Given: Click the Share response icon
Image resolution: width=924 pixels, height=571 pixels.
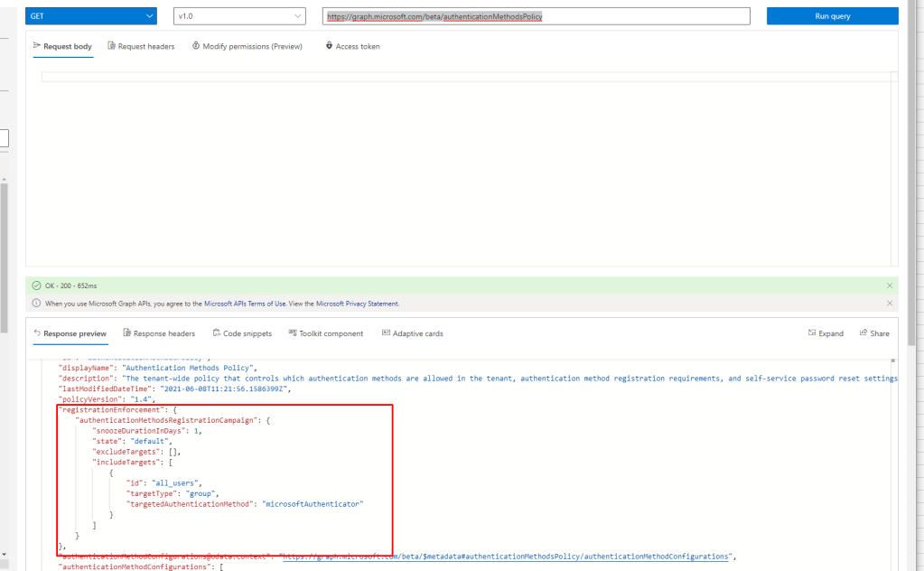Looking at the screenshot, I should (874, 333).
